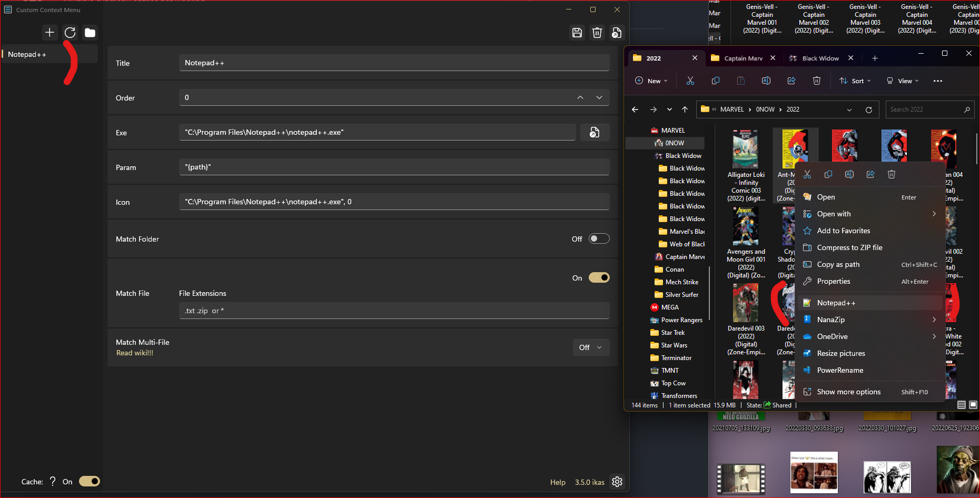This screenshot has width=980, height=498.
Task: Open the Match Multi-File dropdown
Action: coord(591,347)
